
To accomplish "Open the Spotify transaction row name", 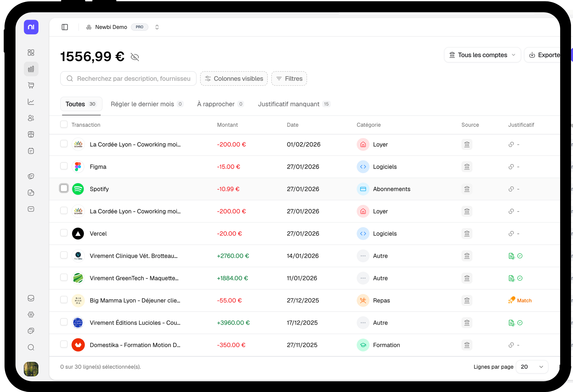I will (x=99, y=189).
